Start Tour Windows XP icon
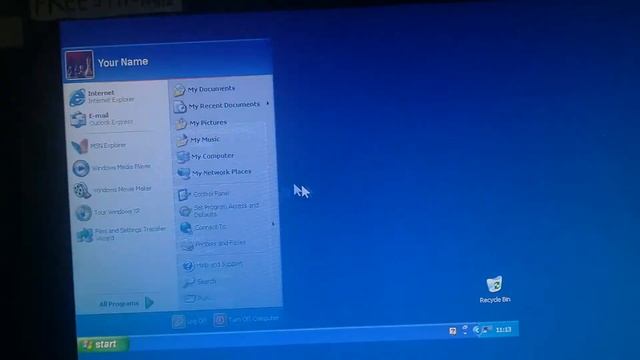 84,213
